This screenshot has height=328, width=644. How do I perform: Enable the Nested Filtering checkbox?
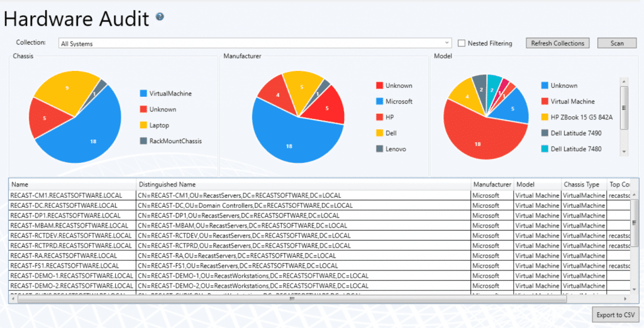pos(462,43)
